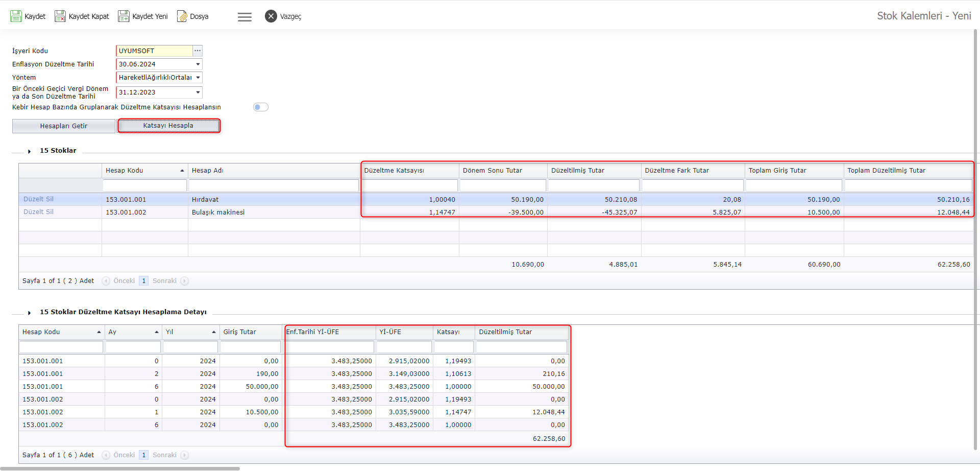The height and width of the screenshot is (471, 980).
Task: Sort detail grid by Ay column
Action: click(x=133, y=332)
